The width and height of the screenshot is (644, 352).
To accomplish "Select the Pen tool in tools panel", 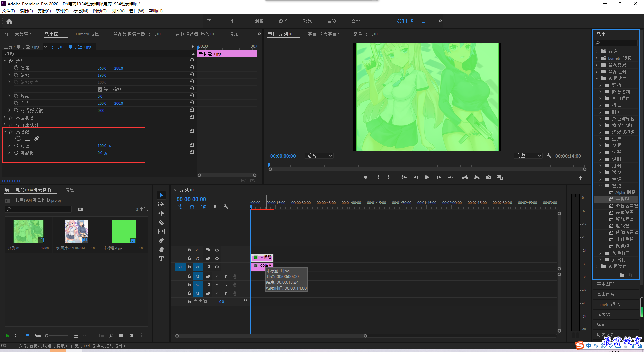I will [161, 240].
